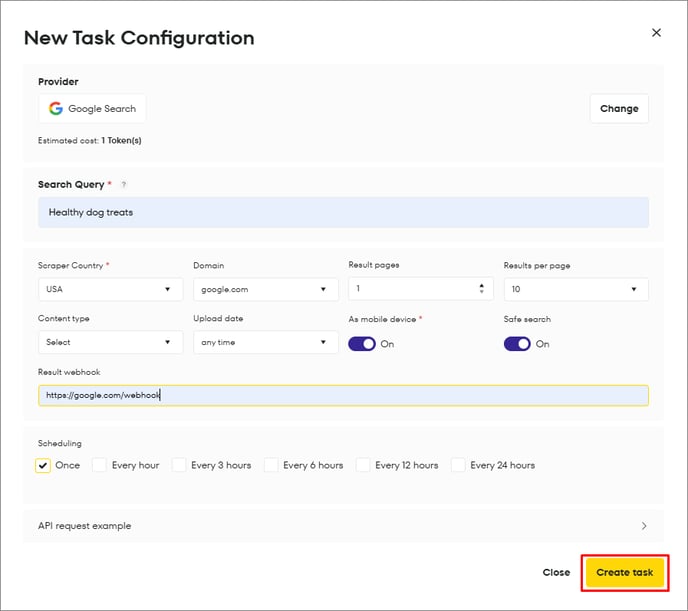
Task: Click the Search Query help question mark
Action: tap(124, 185)
